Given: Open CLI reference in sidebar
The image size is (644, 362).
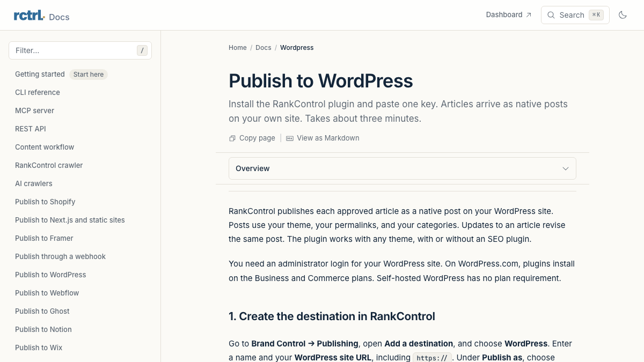Looking at the screenshot, I should coord(38,92).
